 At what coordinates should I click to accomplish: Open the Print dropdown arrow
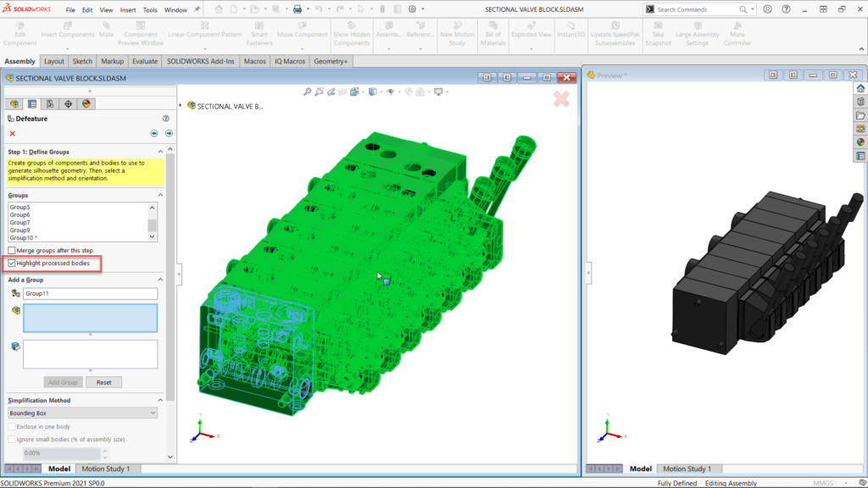[307, 9]
